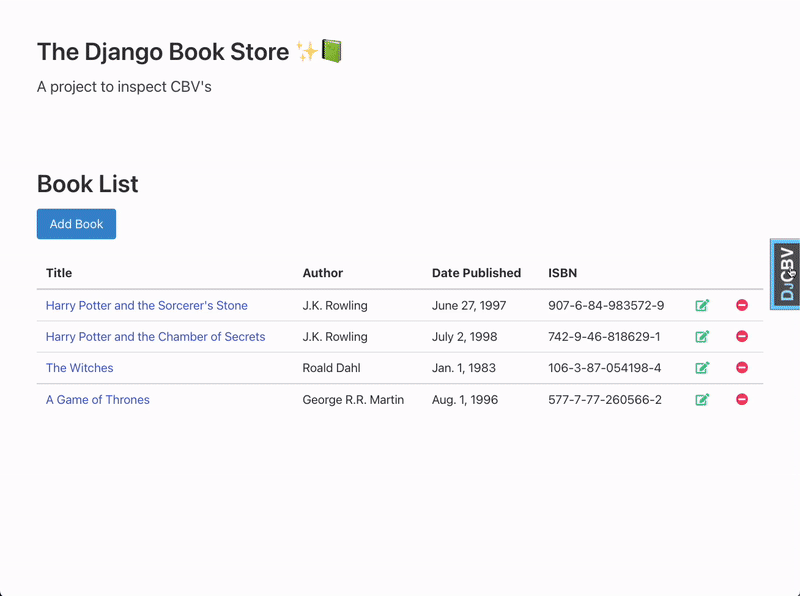Edit Harry Potter and the Sorcerer's Stone entry
Screen dimensions: 800x596
[x=702, y=305]
